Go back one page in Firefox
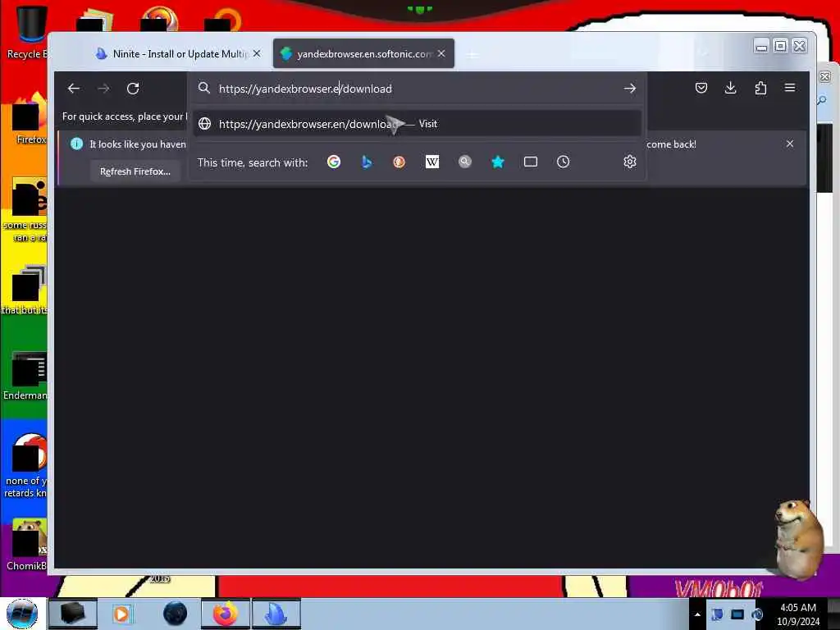 74,89
